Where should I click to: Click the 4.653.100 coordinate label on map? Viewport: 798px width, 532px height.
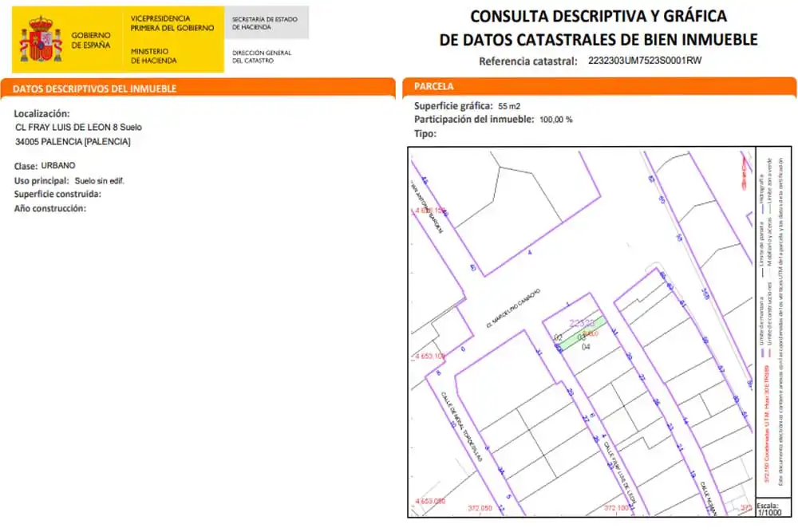(431, 356)
